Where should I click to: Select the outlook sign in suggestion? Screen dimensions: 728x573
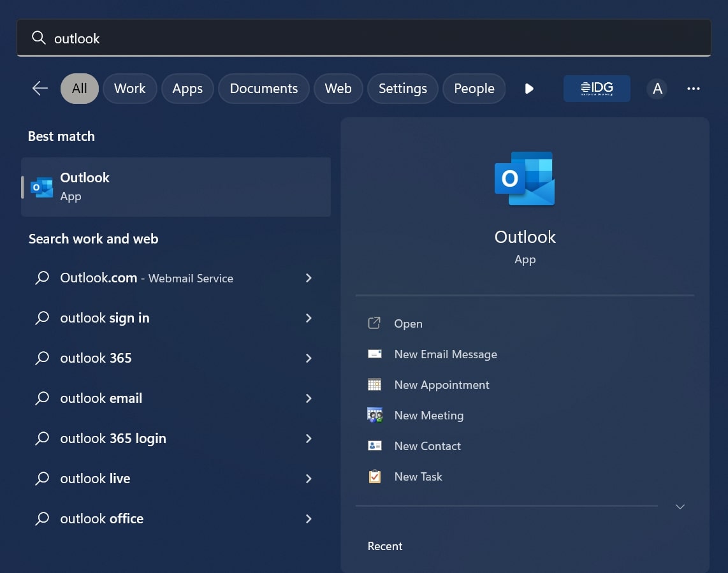pos(176,318)
